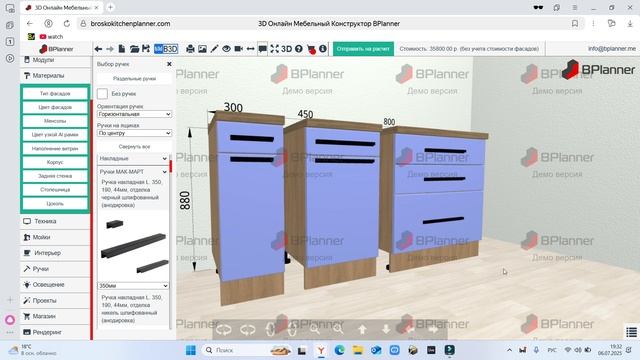
Task: Click the fullscreen expand icon in the toolbar
Action: pos(274,49)
